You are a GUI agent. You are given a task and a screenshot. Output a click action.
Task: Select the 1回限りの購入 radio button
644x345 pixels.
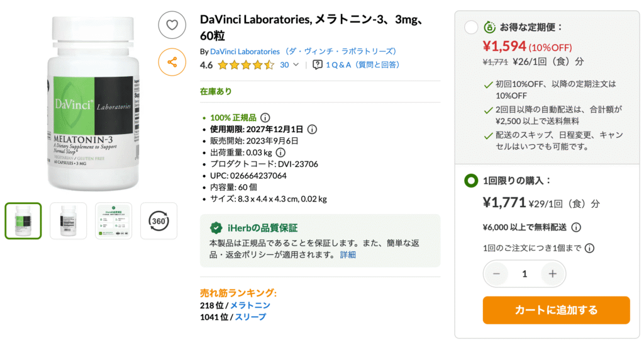(471, 181)
